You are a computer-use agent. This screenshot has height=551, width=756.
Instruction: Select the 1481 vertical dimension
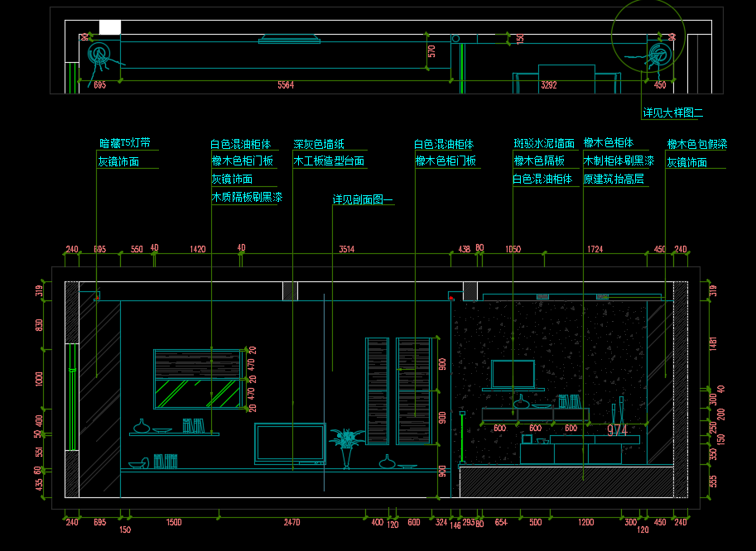714,343
